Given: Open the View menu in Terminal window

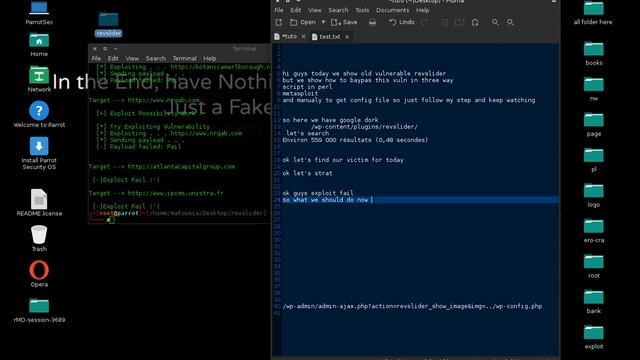Looking at the screenshot, I should [x=132, y=58].
